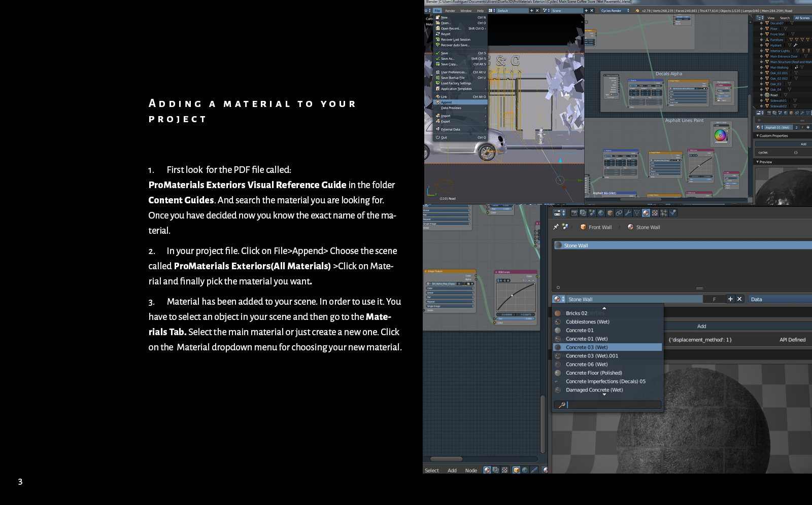Select Damaged Concrete (Wet) material
Viewport: 812px width, 505px height.
[x=607, y=389]
